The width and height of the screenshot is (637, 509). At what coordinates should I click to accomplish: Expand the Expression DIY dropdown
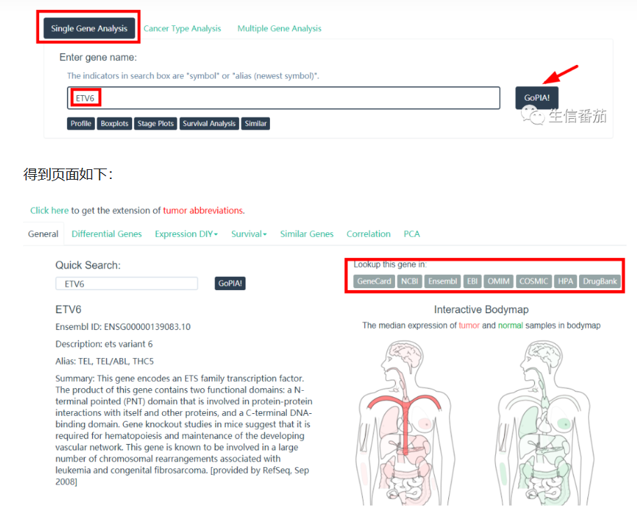(x=187, y=234)
